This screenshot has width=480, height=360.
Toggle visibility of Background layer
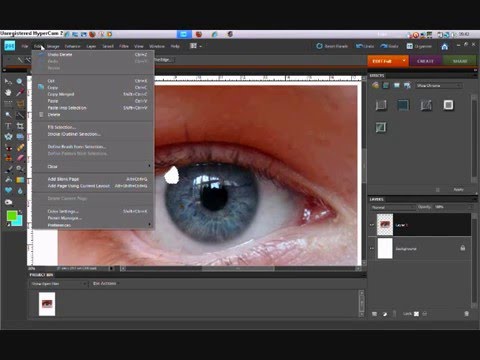point(372,249)
